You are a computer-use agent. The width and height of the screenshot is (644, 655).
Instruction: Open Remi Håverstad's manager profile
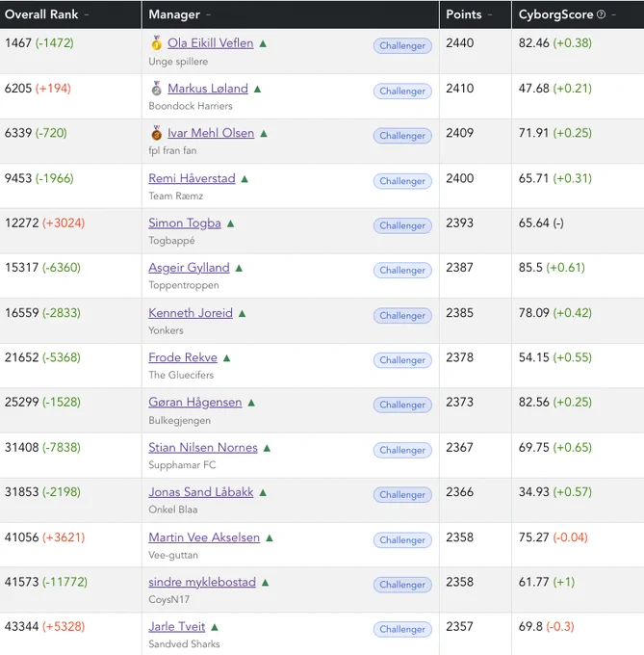tap(192, 178)
